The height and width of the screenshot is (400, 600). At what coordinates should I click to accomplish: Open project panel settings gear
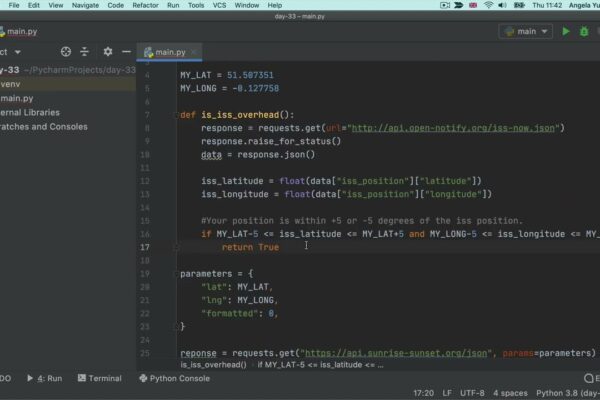click(108, 52)
